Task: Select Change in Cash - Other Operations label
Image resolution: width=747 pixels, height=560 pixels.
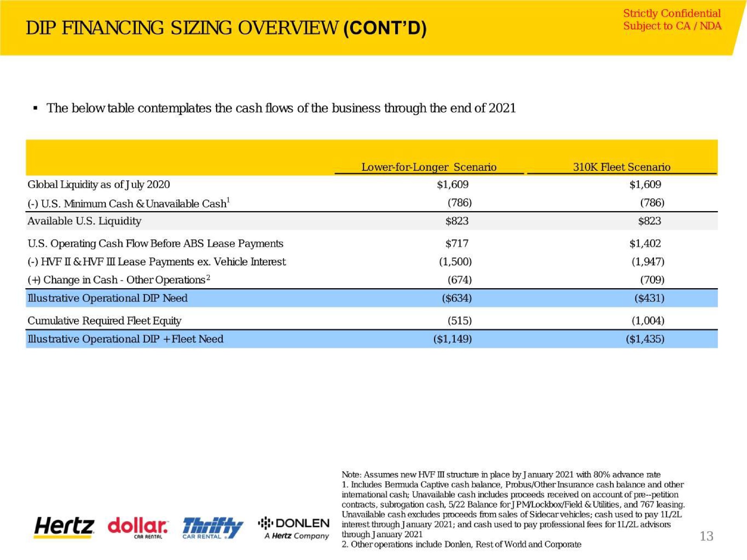Action: pyautogui.click(x=119, y=280)
